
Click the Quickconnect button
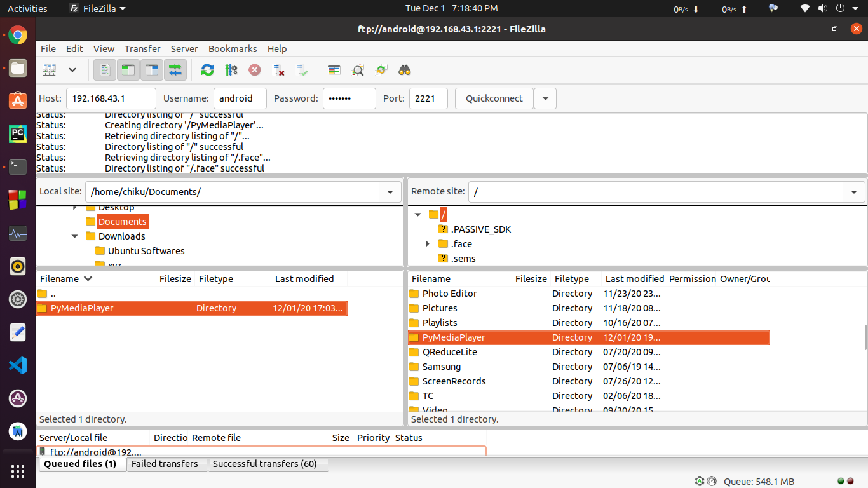(x=494, y=98)
